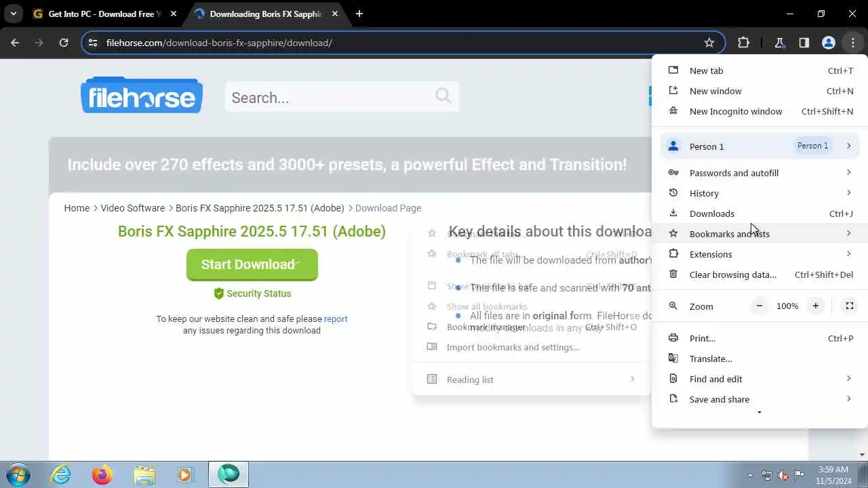Click the Action Center flag tray icon
868x488 pixels.
click(x=799, y=475)
